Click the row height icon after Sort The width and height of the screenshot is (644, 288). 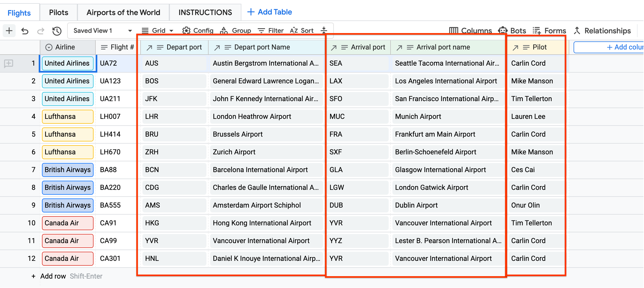pyautogui.click(x=324, y=30)
